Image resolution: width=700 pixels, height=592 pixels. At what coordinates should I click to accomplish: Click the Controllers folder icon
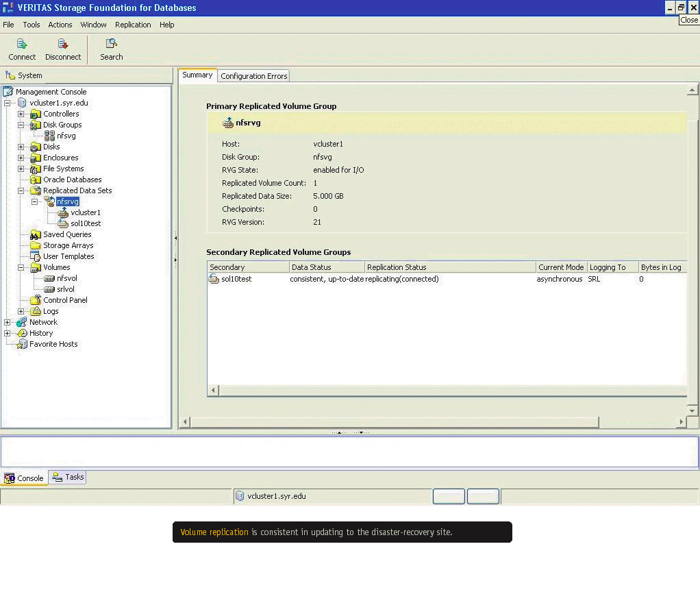tap(35, 114)
